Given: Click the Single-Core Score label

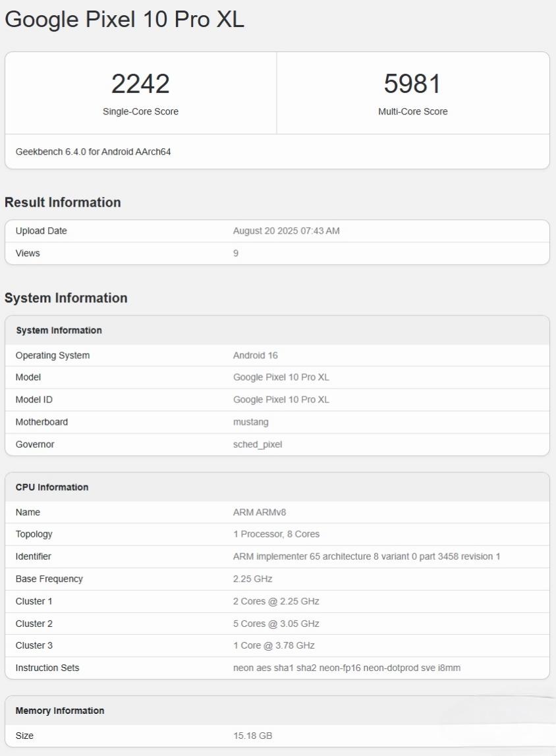Looking at the screenshot, I should pos(140,111).
